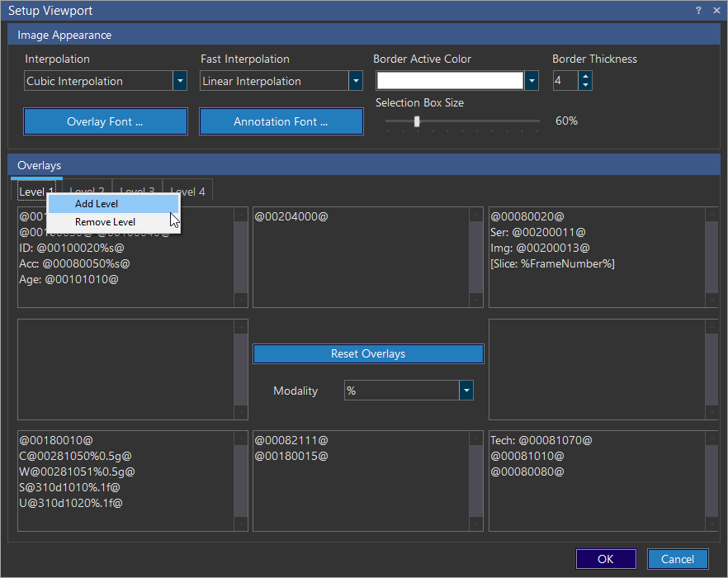
Task: Click top-center overlay text box with @00204000@
Action: click(361, 256)
